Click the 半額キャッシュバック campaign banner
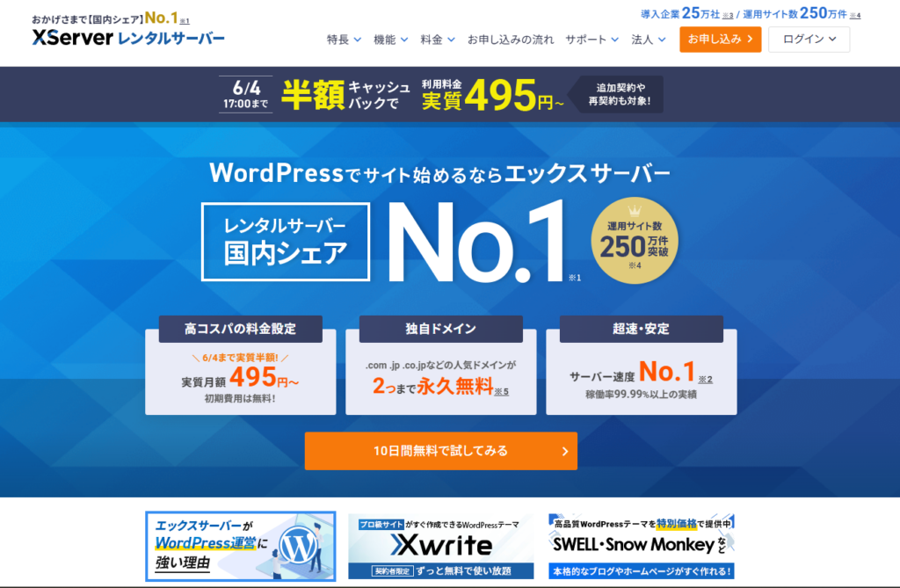This screenshot has height=588, width=900. point(441,94)
